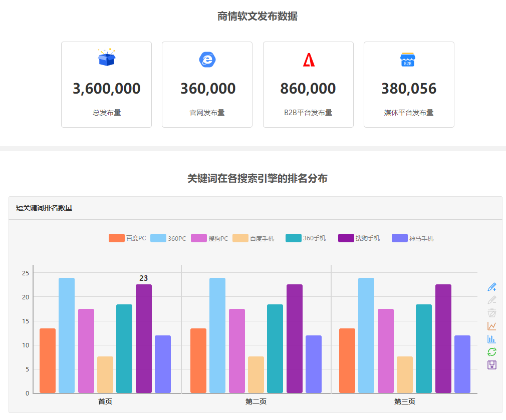Click the 360,000 count value
506x420 pixels.
tap(208, 89)
